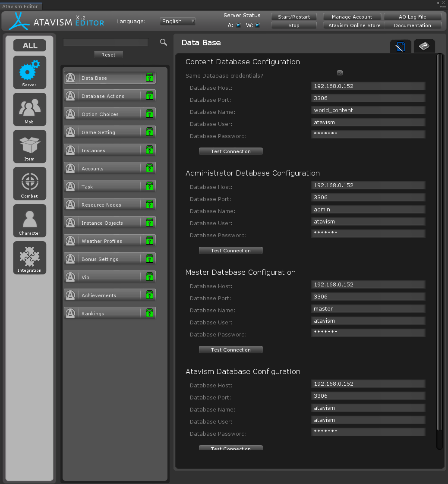Image resolution: width=448 pixels, height=484 pixels.
Task: Open the Weather Profiles menu item
Action: coord(102,241)
